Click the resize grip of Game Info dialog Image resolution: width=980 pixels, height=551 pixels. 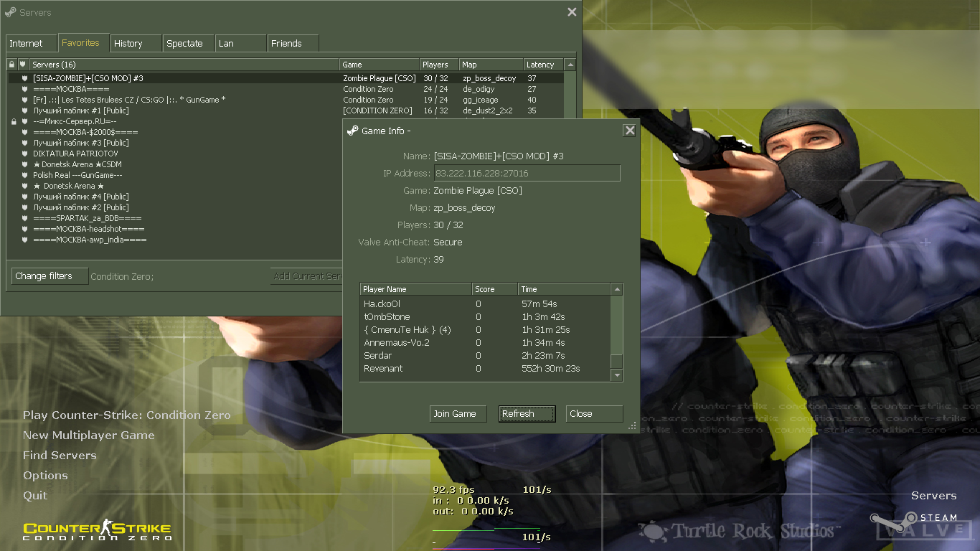(x=632, y=426)
